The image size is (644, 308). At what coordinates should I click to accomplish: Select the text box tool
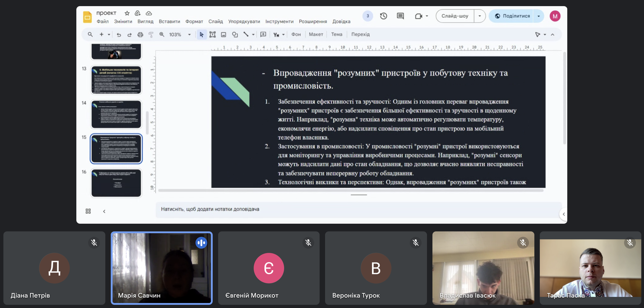(212, 34)
